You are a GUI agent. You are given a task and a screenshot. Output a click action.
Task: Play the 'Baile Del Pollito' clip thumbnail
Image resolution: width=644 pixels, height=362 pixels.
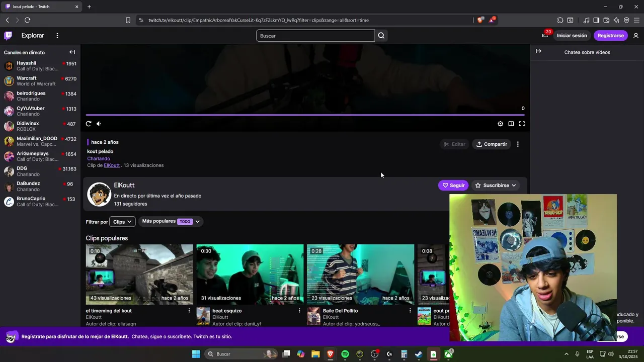(361, 275)
